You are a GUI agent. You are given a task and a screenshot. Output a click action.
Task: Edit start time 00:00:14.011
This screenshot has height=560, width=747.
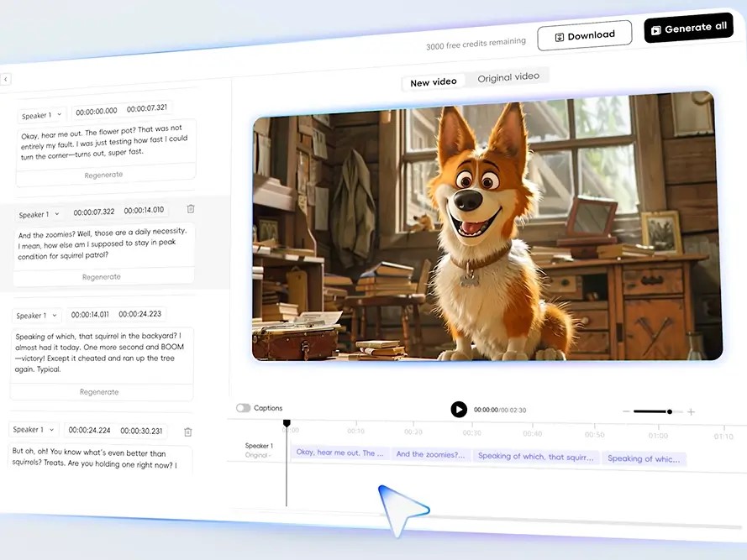coord(90,314)
